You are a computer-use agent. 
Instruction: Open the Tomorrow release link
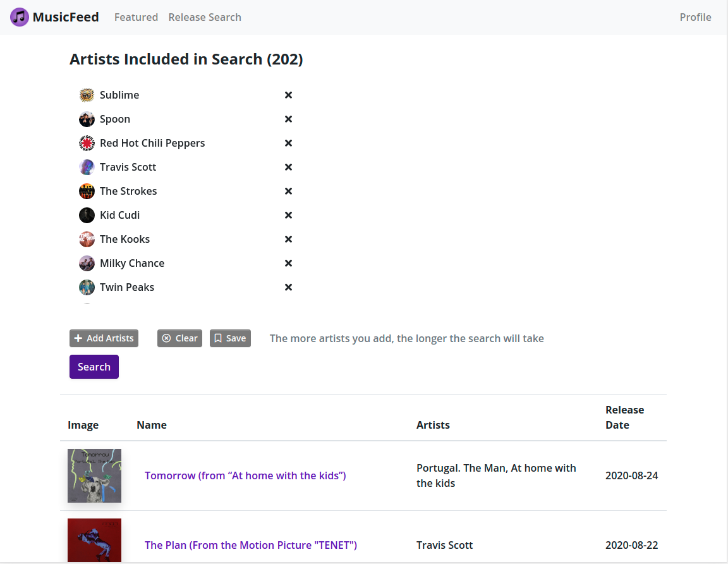245,475
